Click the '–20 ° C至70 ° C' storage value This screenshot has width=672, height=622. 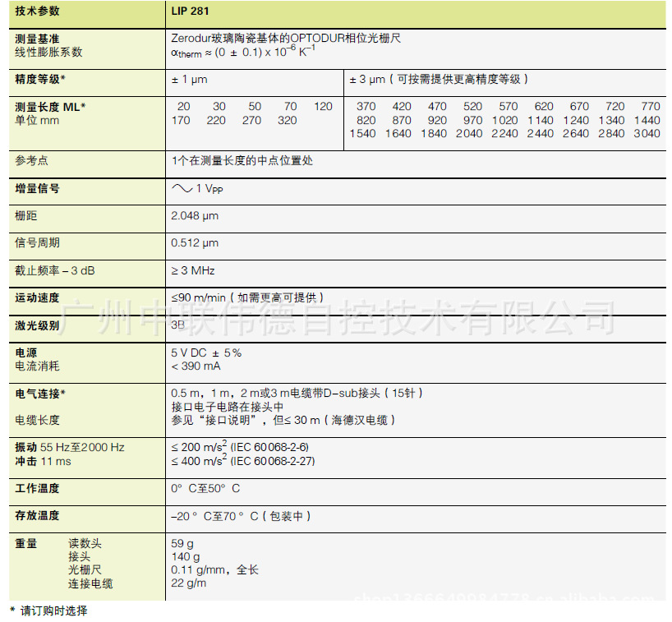click(242, 516)
